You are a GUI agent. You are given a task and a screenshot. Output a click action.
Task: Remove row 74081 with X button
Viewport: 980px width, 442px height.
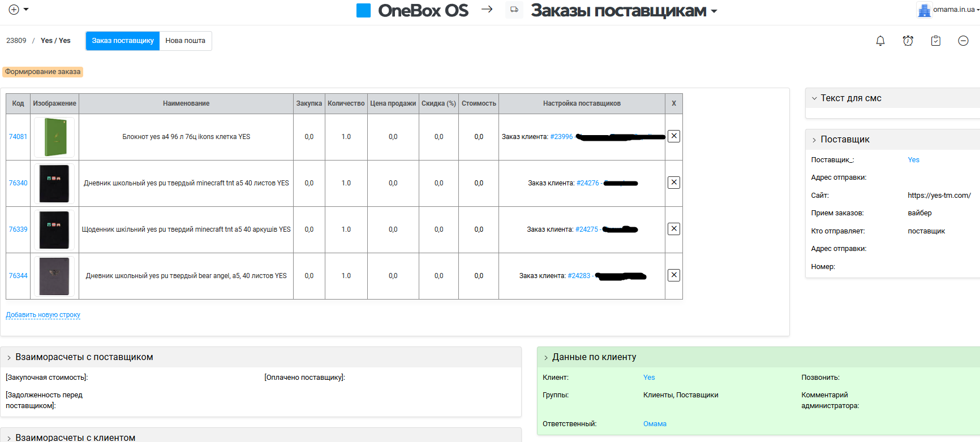pyautogui.click(x=674, y=136)
